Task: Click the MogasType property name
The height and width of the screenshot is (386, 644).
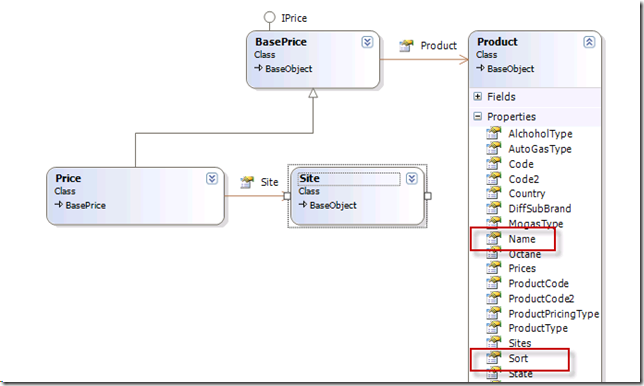Action: click(x=536, y=224)
